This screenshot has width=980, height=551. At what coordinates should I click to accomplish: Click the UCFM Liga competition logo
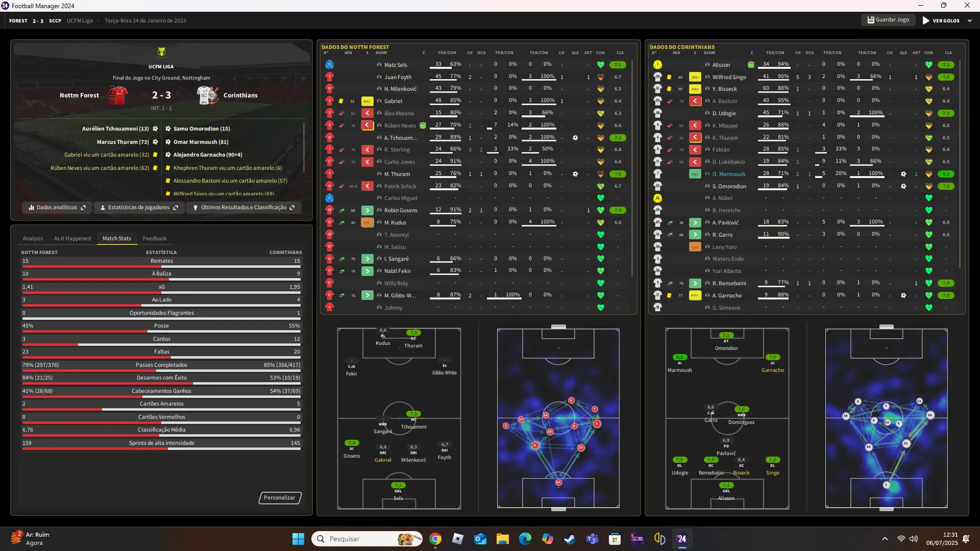pyautogui.click(x=161, y=52)
